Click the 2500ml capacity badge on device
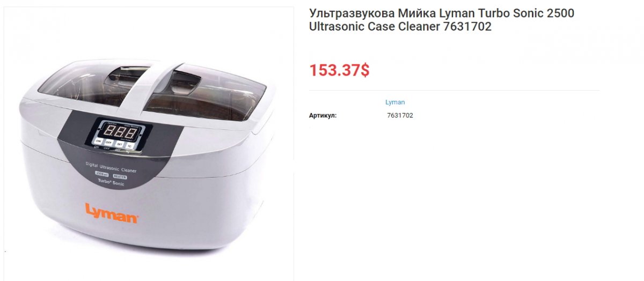 (x=102, y=174)
